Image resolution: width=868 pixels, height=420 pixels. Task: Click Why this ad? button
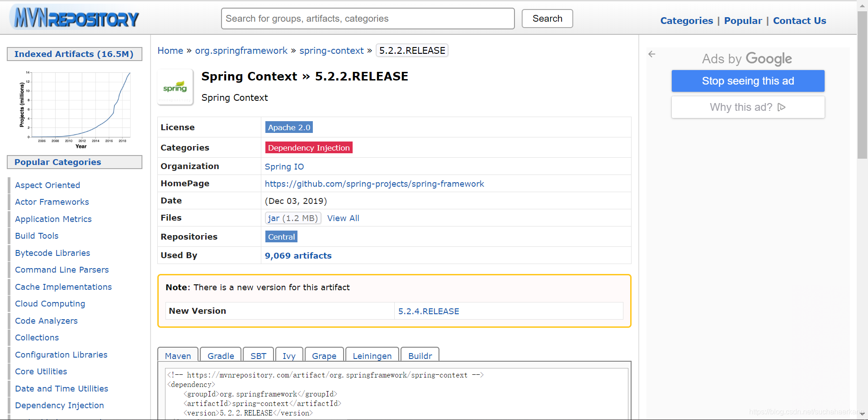pyautogui.click(x=748, y=107)
